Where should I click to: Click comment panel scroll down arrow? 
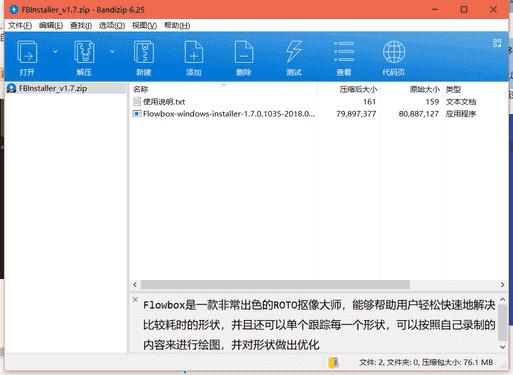click(x=503, y=347)
